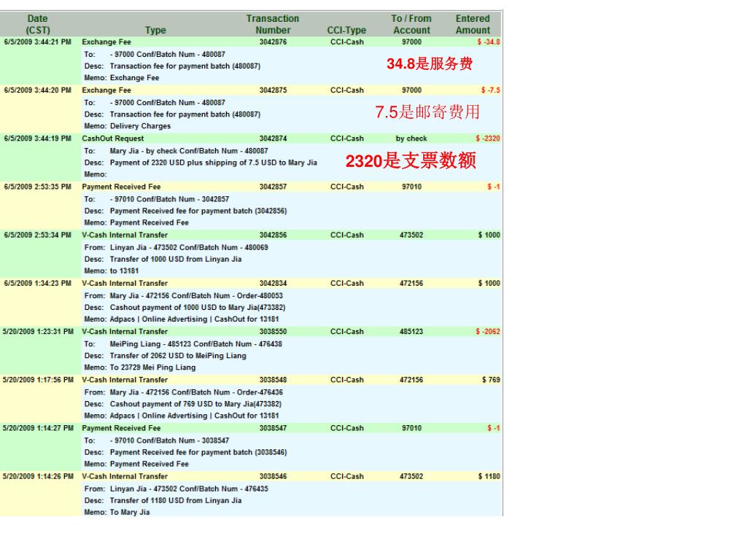Screen dimensions: 747x560
Task: Click account number 485123 in account column
Action: 411,332
